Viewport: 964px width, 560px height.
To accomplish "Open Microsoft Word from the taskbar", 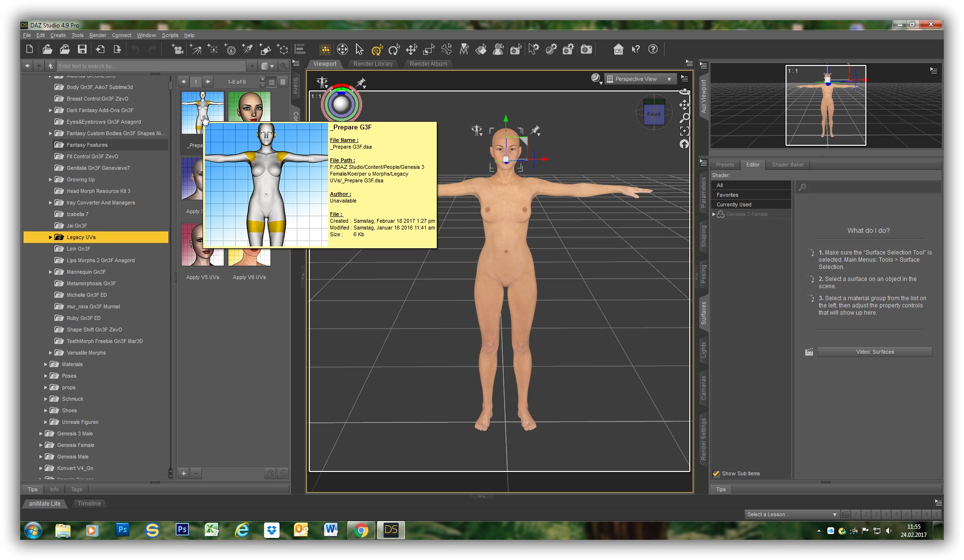I will 331,530.
